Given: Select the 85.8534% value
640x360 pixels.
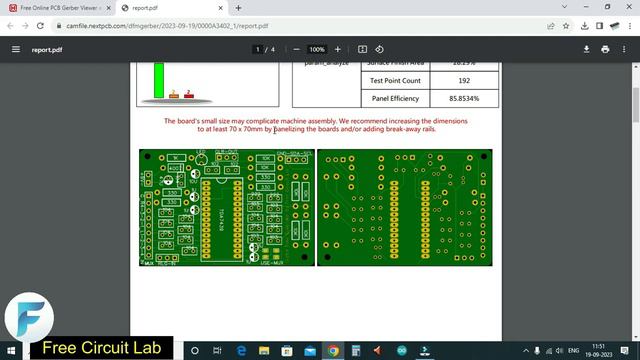Looking at the screenshot, I should coord(464,98).
